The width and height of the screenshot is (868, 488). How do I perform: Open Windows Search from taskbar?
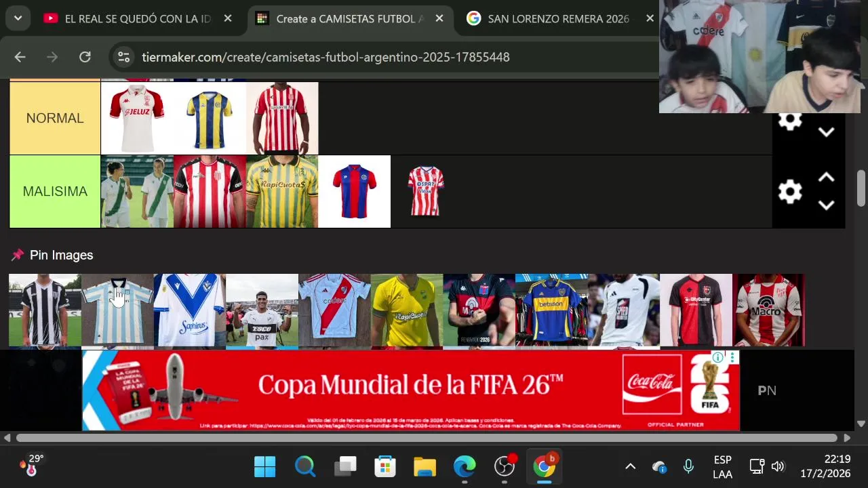[x=305, y=466]
